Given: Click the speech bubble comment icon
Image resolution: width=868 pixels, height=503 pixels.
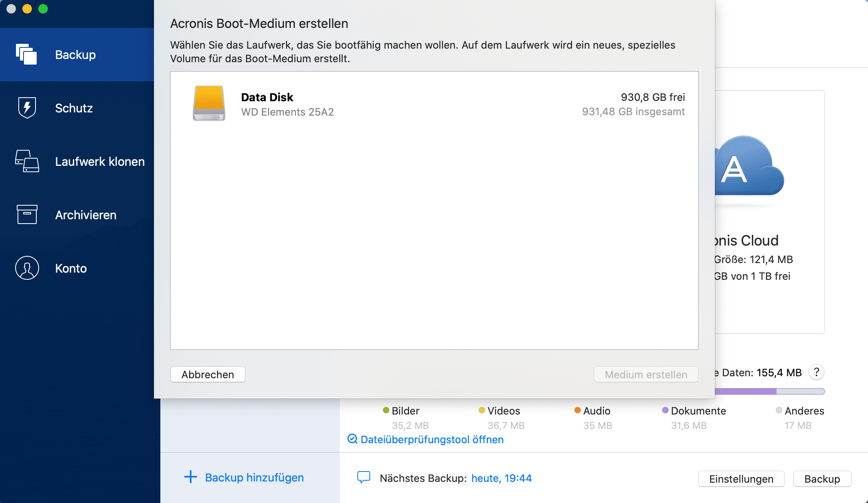Looking at the screenshot, I should tap(363, 477).
